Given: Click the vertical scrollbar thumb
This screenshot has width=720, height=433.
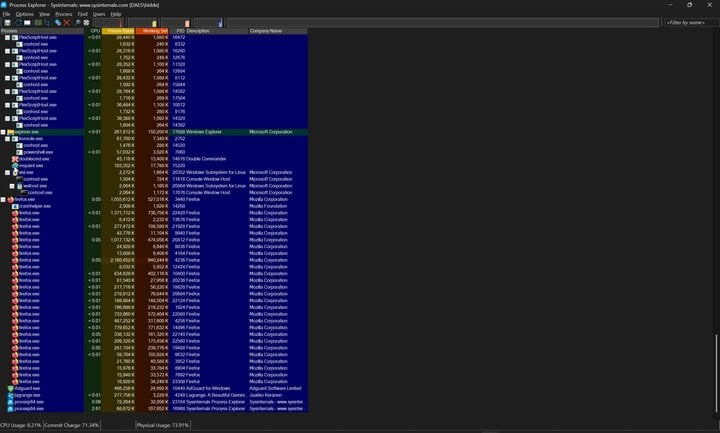Looking at the screenshot, I should click(x=715, y=373).
